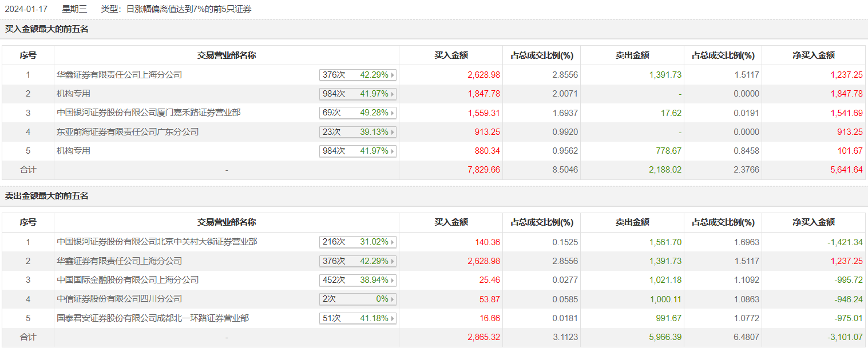Click the 5,966.39 total sell amount
This screenshot has height=348, width=868.
(x=665, y=337)
